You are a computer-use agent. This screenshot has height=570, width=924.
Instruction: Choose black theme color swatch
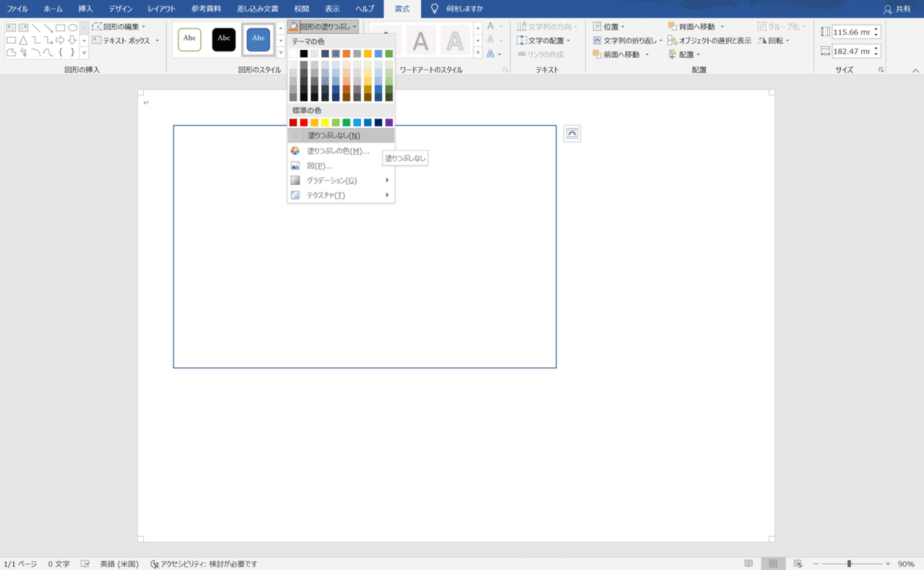point(304,54)
